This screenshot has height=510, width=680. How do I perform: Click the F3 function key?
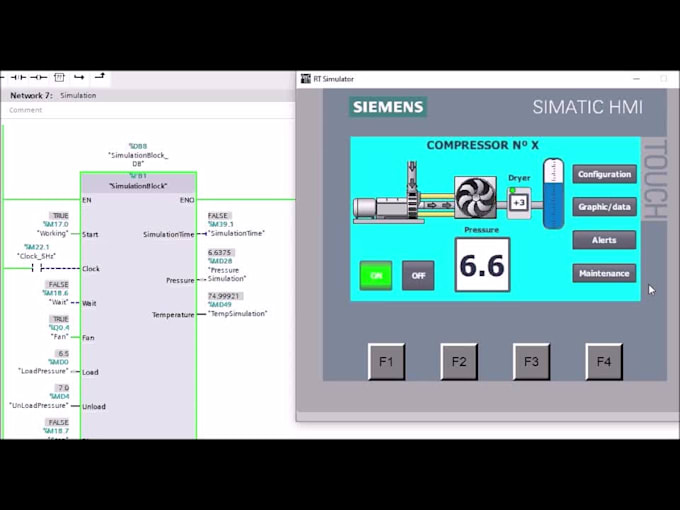pyautogui.click(x=531, y=362)
